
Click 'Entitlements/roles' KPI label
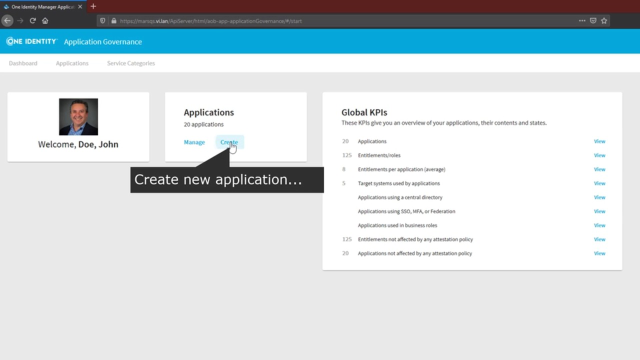click(x=379, y=155)
